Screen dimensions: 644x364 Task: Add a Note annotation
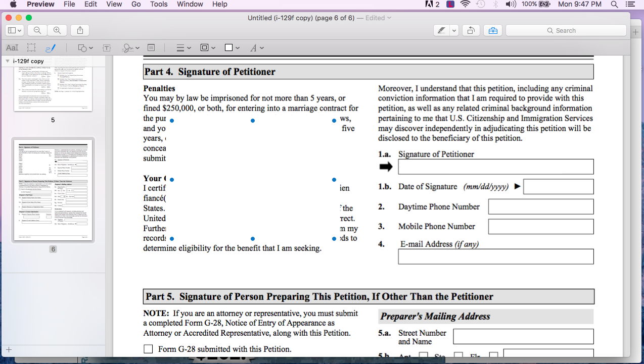(x=151, y=47)
